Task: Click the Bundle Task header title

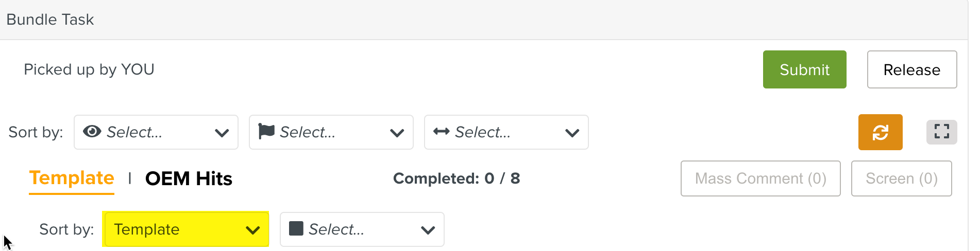Action: 50,20
